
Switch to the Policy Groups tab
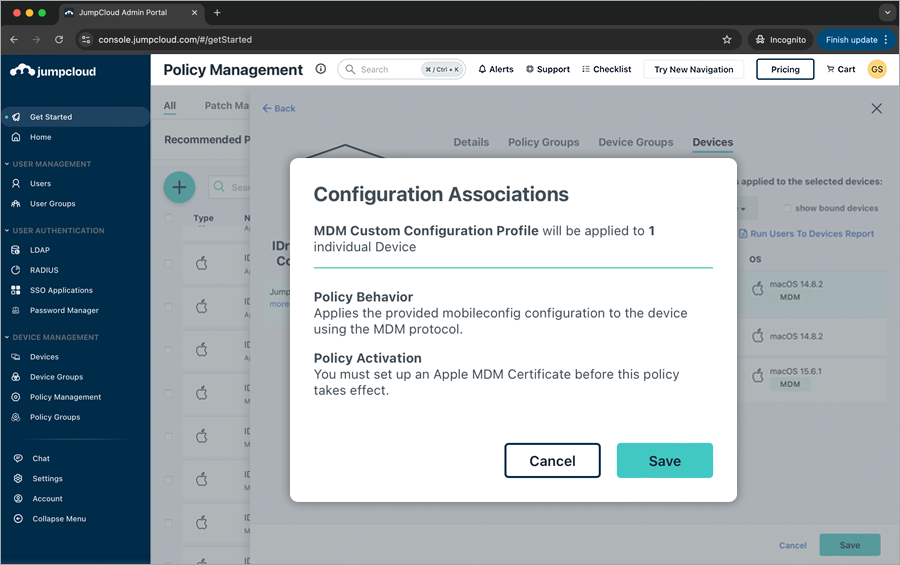pos(543,142)
